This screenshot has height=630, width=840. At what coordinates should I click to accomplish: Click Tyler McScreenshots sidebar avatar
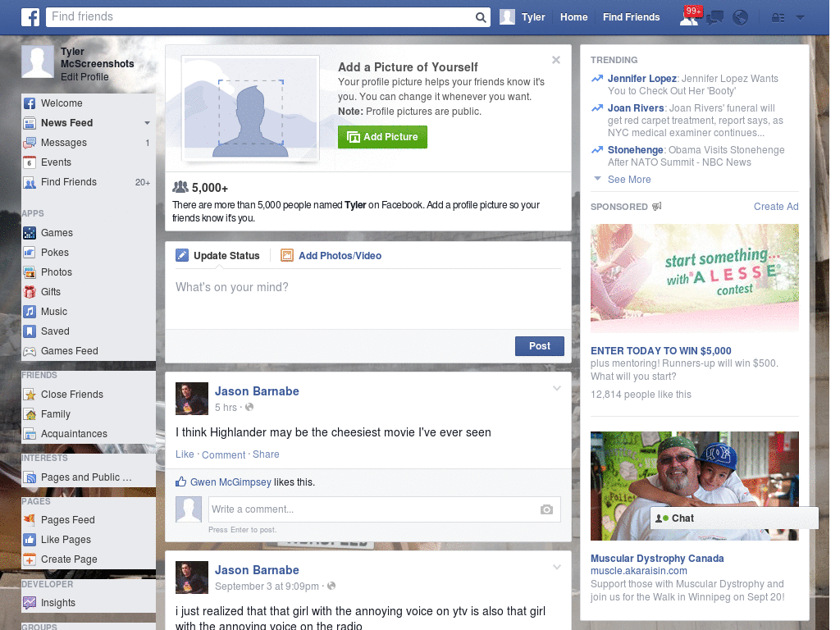(38, 62)
